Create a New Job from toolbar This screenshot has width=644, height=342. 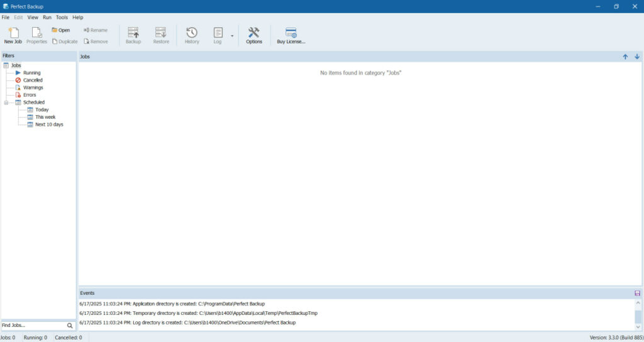pyautogui.click(x=13, y=35)
